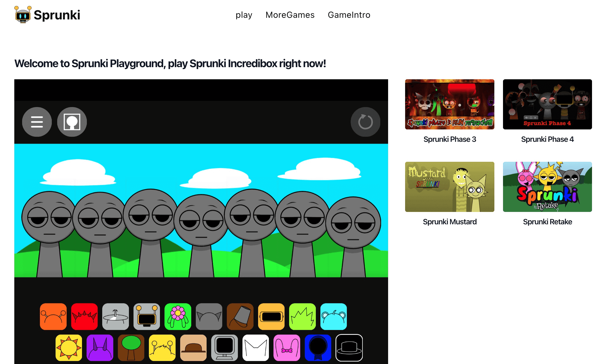Open the Sprunki Retake thumbnail
Image resolution: width=609 pixels, height=364 pixels.
(x=547, y=187)
